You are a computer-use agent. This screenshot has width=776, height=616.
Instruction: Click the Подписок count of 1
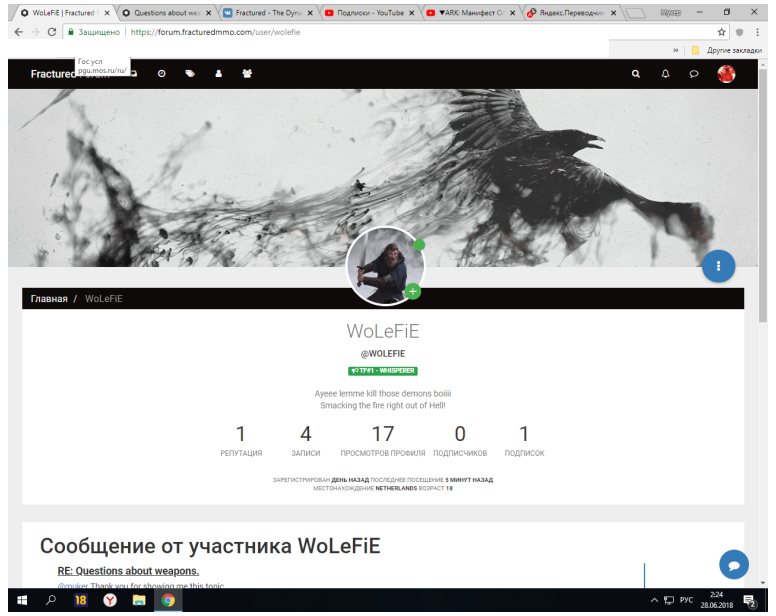pos(524,434)
